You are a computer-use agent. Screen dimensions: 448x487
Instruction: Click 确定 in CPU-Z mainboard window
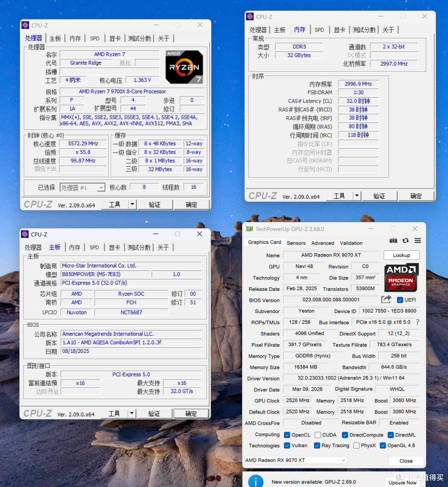tap(191, 414)
